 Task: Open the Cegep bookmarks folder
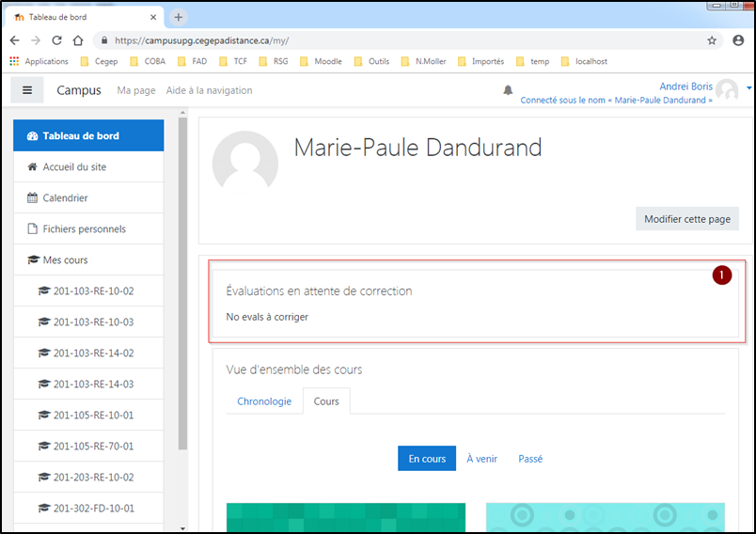[99, 61]
